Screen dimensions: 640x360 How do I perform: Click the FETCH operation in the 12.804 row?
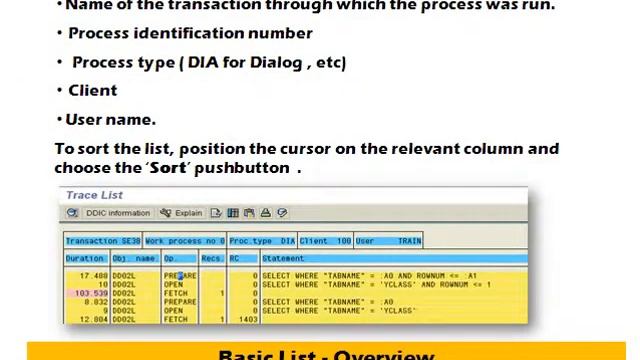(x=176, y=319)
